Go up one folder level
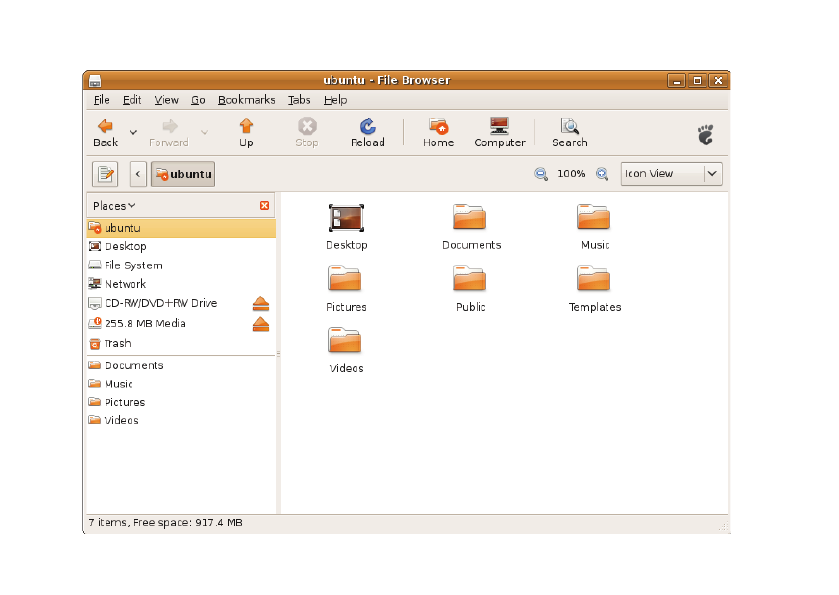The image size is (839, 595). [246, 127]
